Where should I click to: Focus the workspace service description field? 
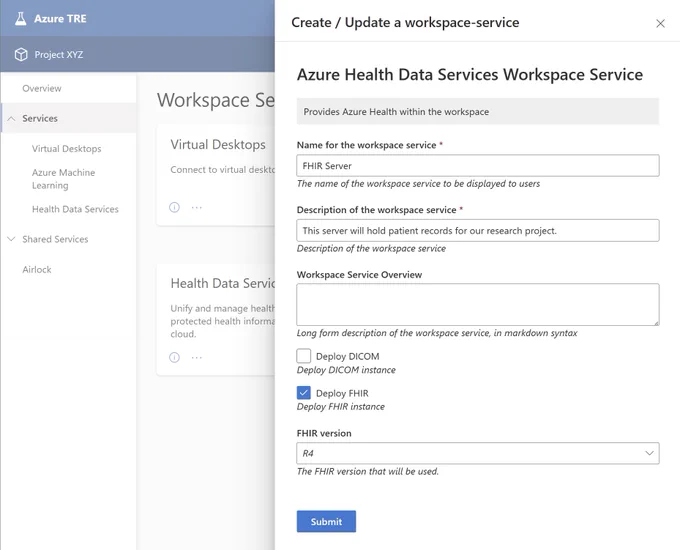pos(478,230)
